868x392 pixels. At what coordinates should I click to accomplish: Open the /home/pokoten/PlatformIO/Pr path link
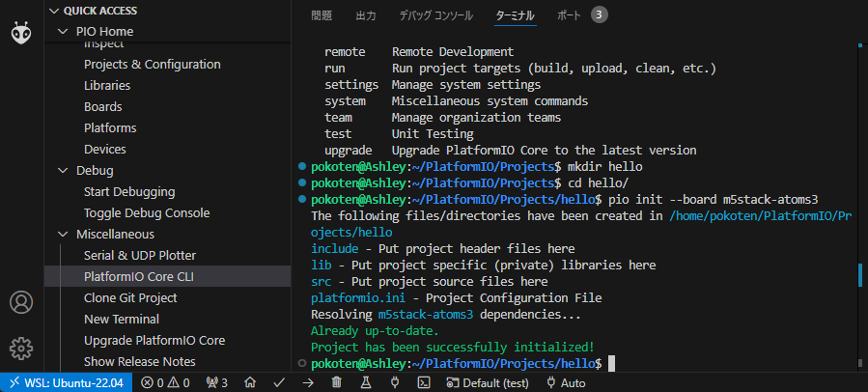click(760, 216)
